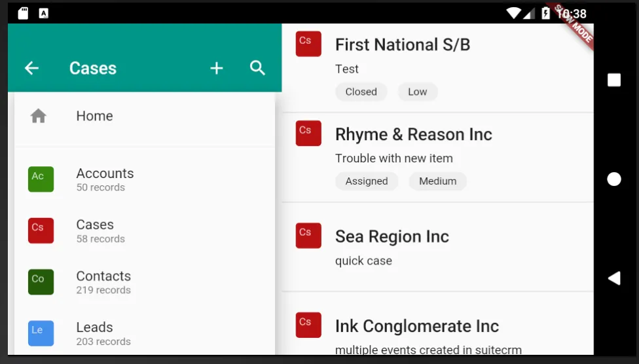
Task: Open the Ink Conglomerate Inc case
Action: (x=438, y=324)
